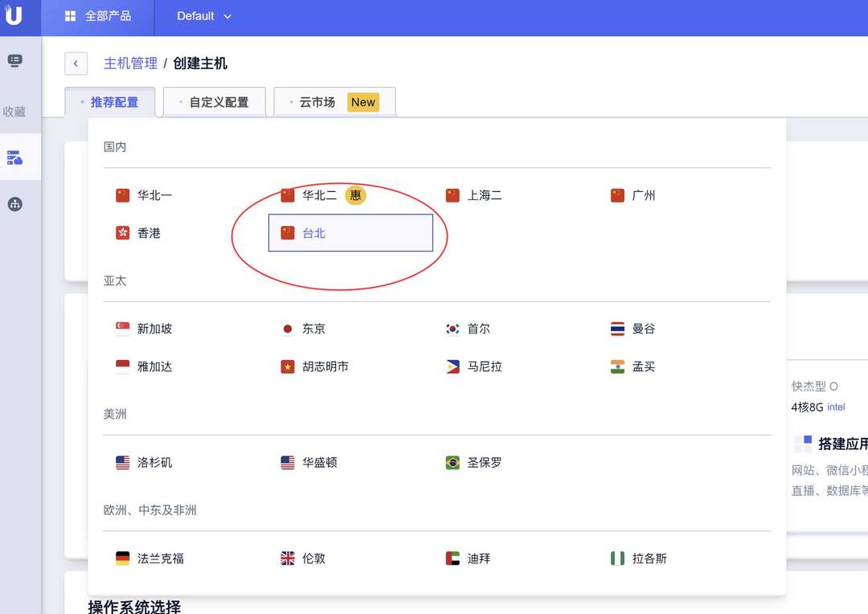Click the South Korea flag icon
868x614 pixels.
[x=452, y=329]
